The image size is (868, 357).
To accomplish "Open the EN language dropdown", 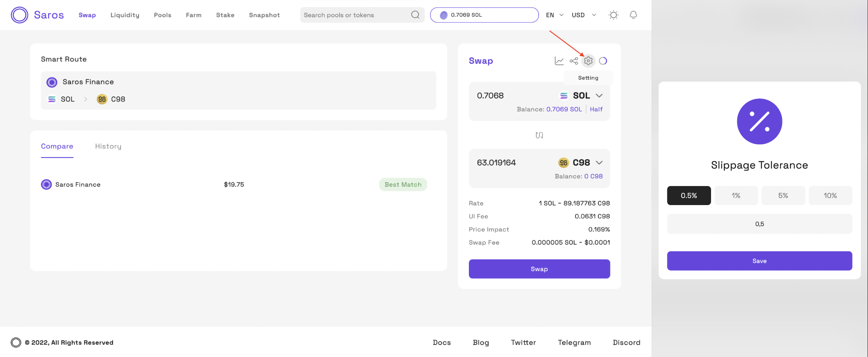I will tap(554, 15).
